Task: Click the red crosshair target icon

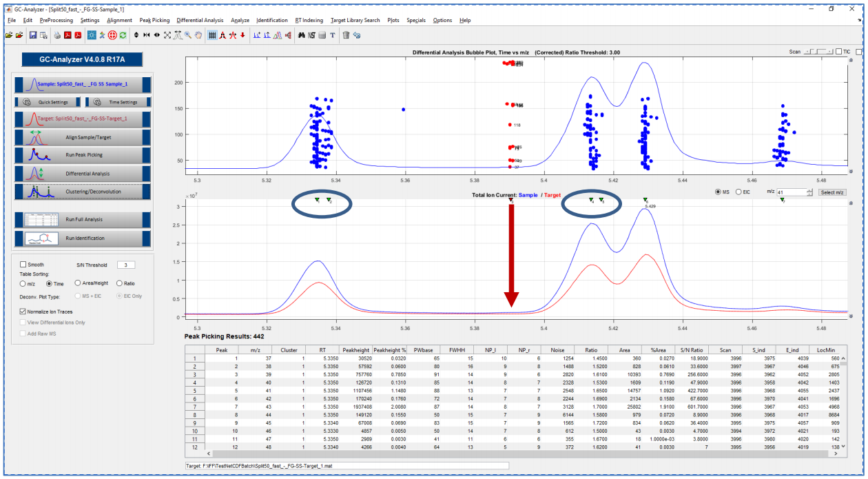Action: (112, 34)
